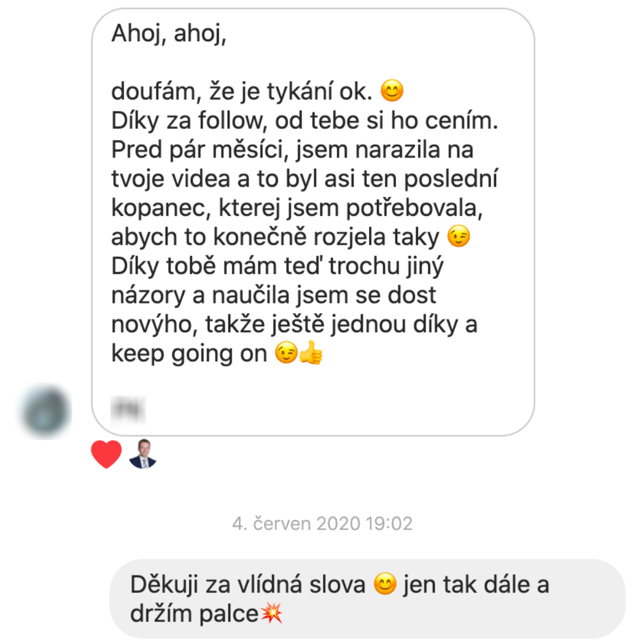This screenshot has height=644, width=644.
Task: Click the line "Díky za follow, od tebe si ho cením."
Action: [305, 120]
